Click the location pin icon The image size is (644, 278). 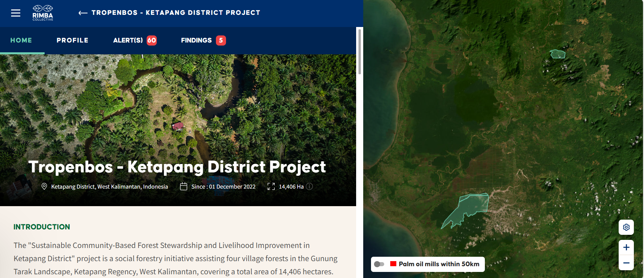(44, 187)
